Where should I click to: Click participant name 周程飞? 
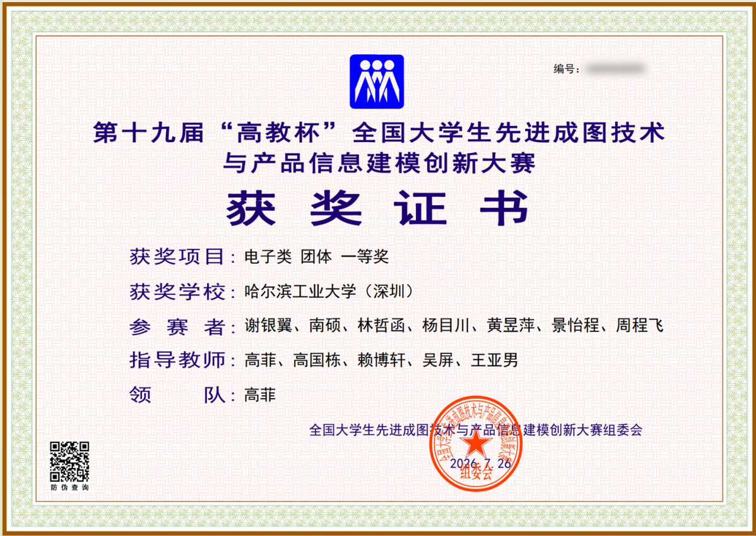pyautogui.click(x=640, y=326)
